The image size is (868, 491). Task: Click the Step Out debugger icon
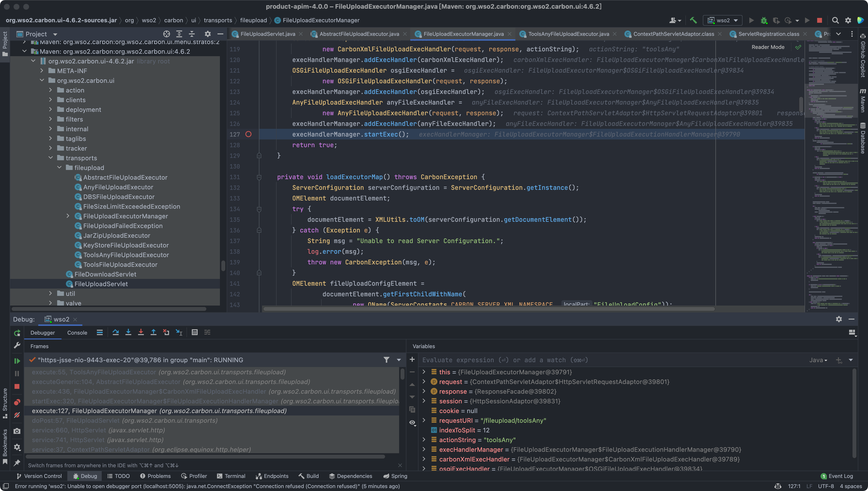coord(154,332)
